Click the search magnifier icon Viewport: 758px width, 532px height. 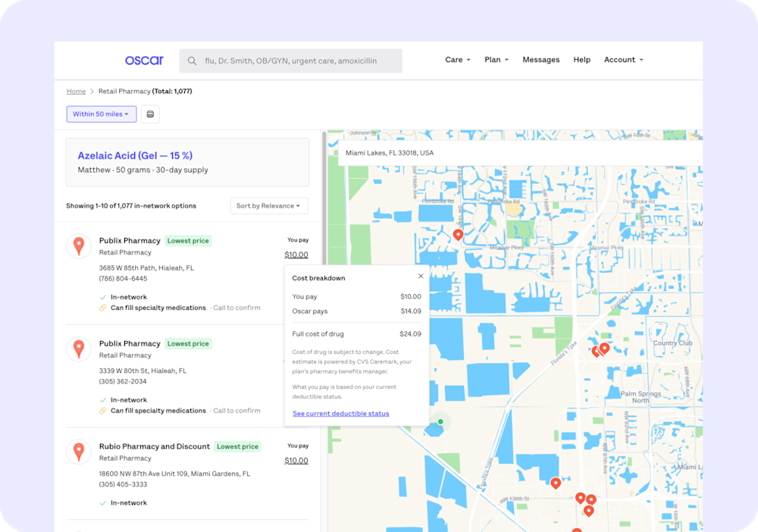(192, 61)
